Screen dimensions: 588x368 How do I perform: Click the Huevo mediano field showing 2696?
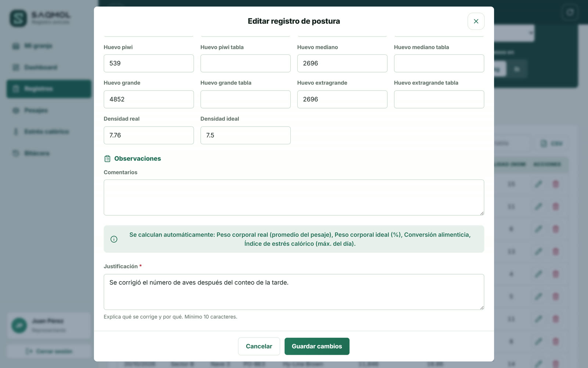pyautogui.click(x=342, y=63)
